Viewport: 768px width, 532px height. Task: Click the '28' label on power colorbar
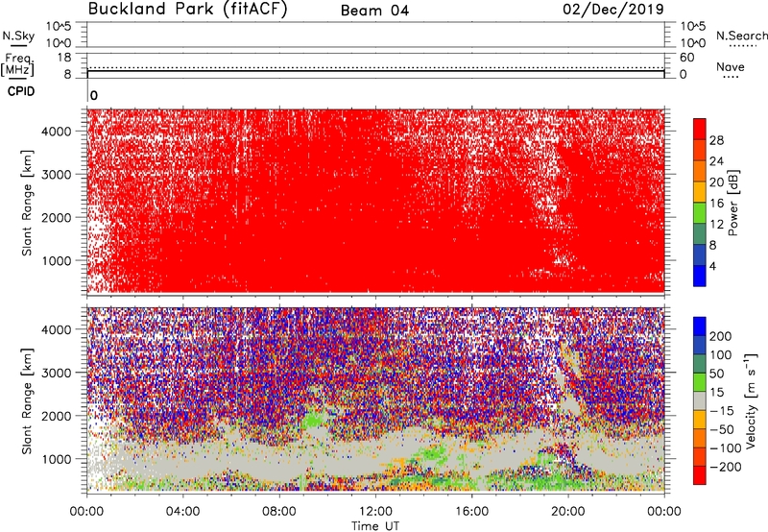tap(716, 140)
